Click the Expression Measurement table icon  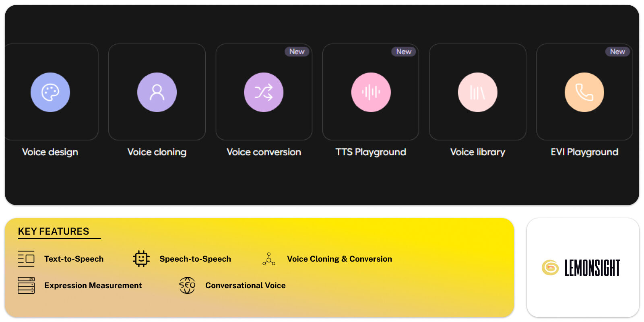tap(26, 285)
